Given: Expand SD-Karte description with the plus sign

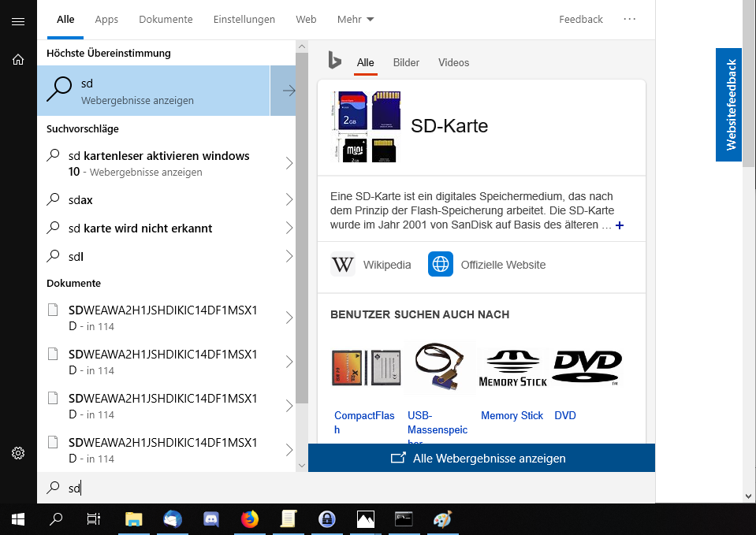Looking at the screenshot, I should click(x=620, y=225).
